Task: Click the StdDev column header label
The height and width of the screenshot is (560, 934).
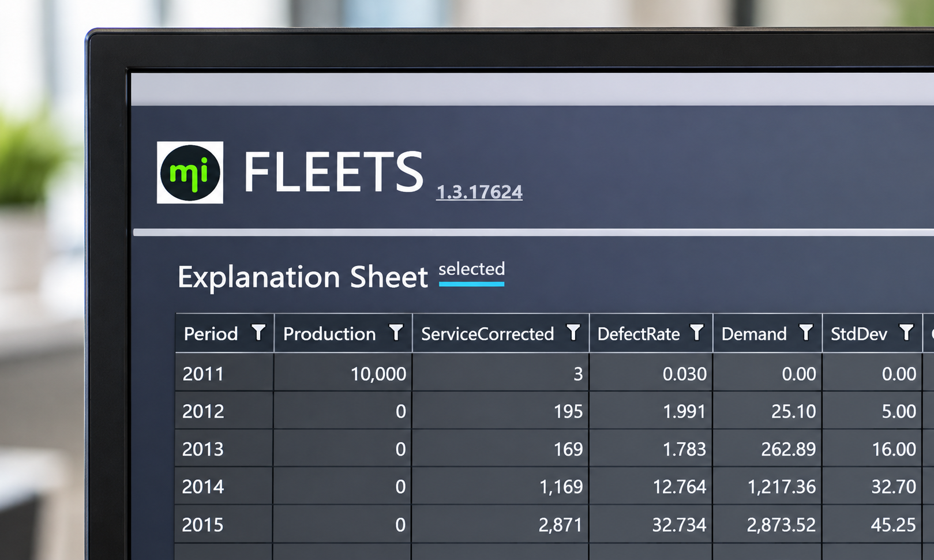Action: pyautogui.click(x=859, y=334)
